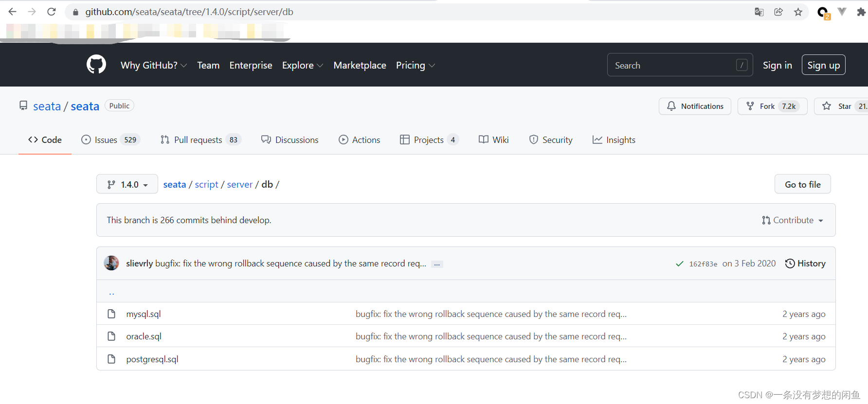Click the repository icon beside seata / seata
868x404 pixels.
pos(23,105)
